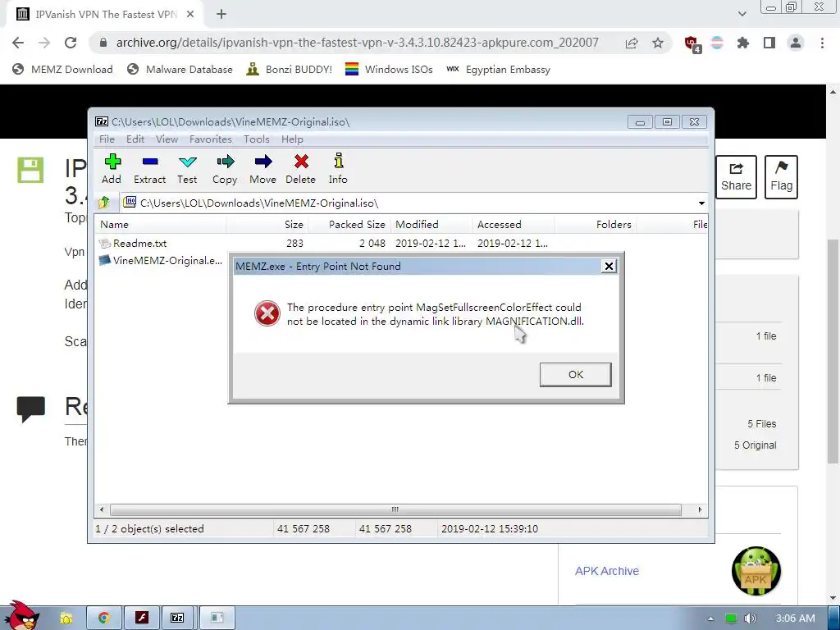The width and height of the screenshot is (840, 630).
Task: Click the archive.org Flag button
Action: [x=781, y=177]
